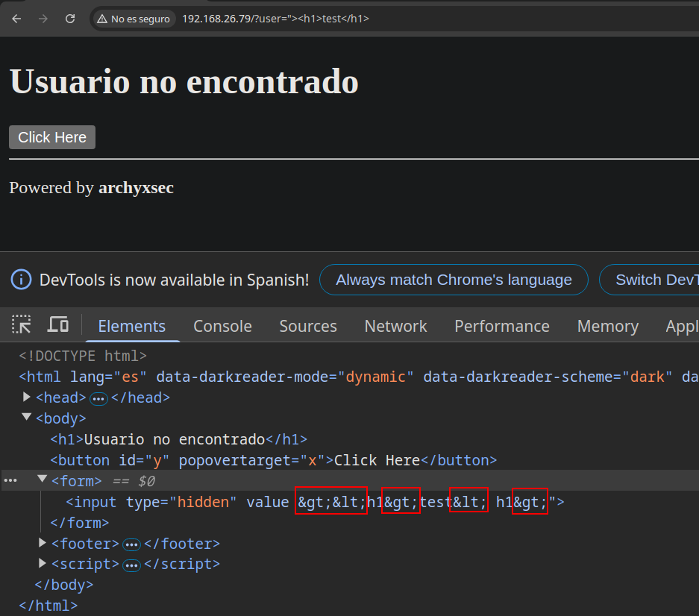The height and width of the screenshot is (616, 699).
Task: Click the ellipsis inside the footer tag
Action: [x=132, y=544]
